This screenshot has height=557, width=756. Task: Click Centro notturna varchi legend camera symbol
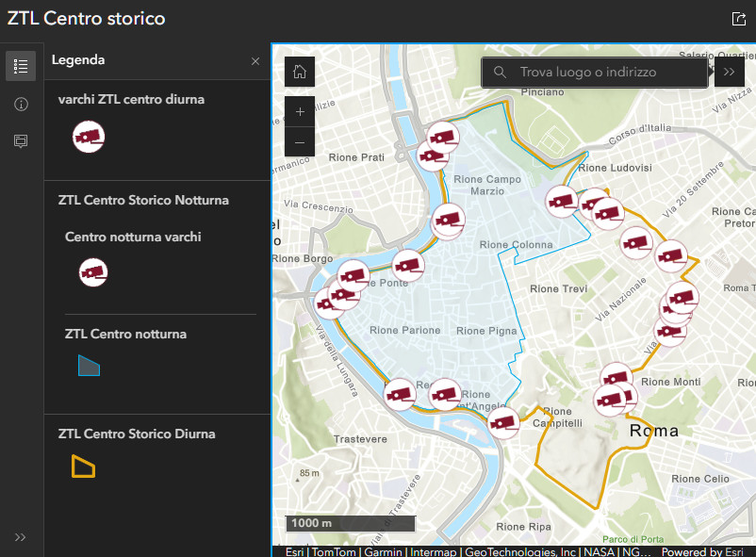click(93, 272)
